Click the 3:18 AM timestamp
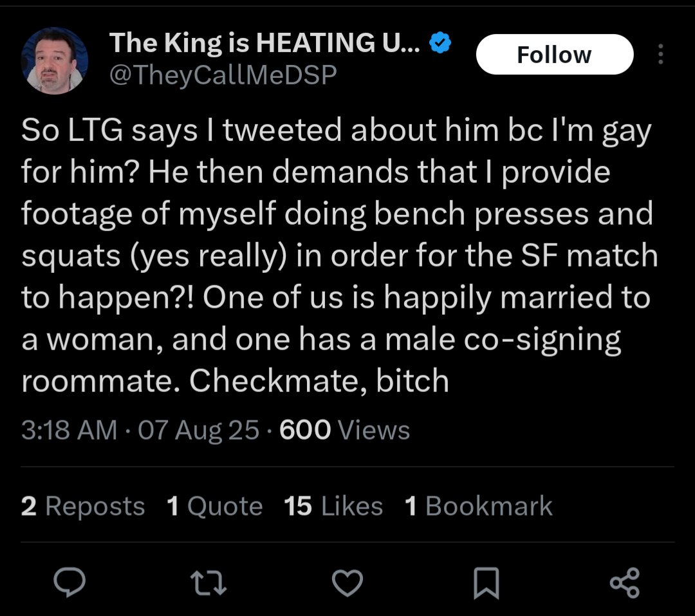The width and height of the screenshot is (695, 616). click(69, 429)
